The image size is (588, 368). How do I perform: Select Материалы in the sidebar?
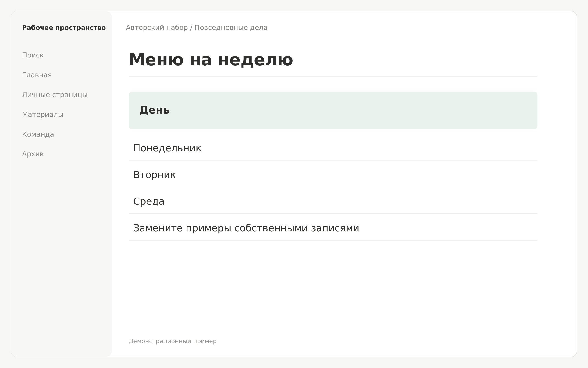[42, 114]
